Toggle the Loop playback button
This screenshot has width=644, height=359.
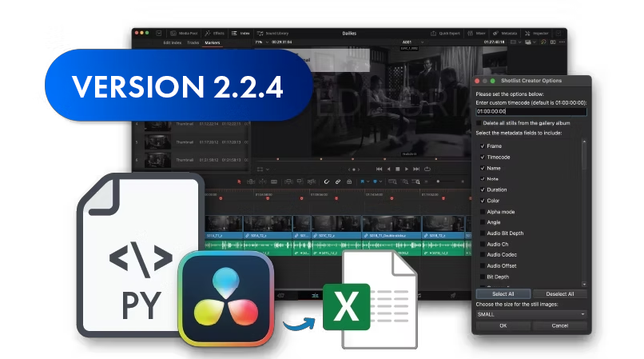coord(427,169)
